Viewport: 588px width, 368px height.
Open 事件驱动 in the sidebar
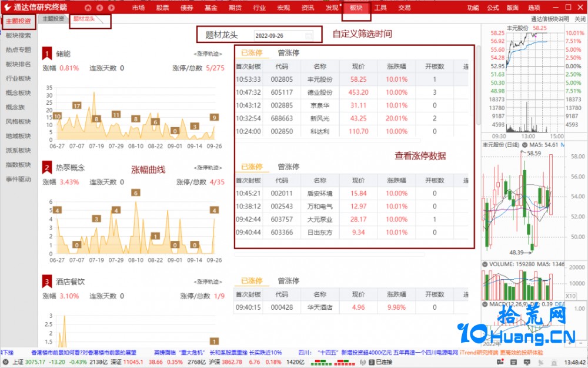18,179
